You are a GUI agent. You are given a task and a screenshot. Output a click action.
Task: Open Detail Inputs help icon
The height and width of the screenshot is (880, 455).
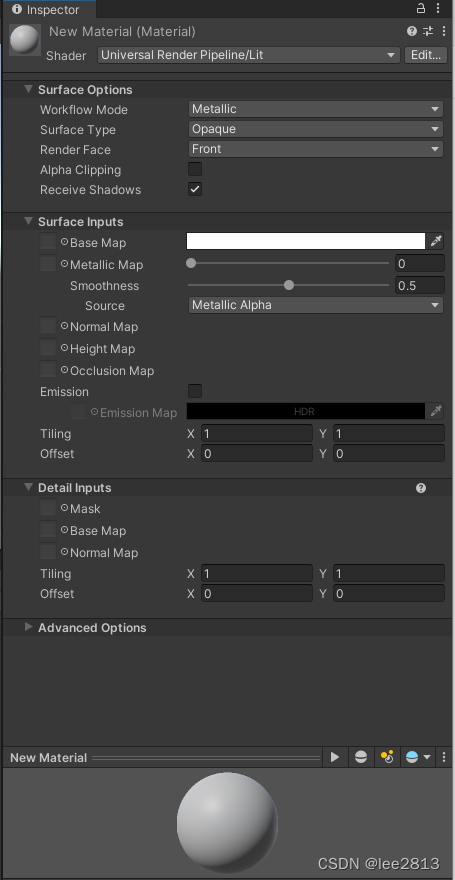[421, 488]
